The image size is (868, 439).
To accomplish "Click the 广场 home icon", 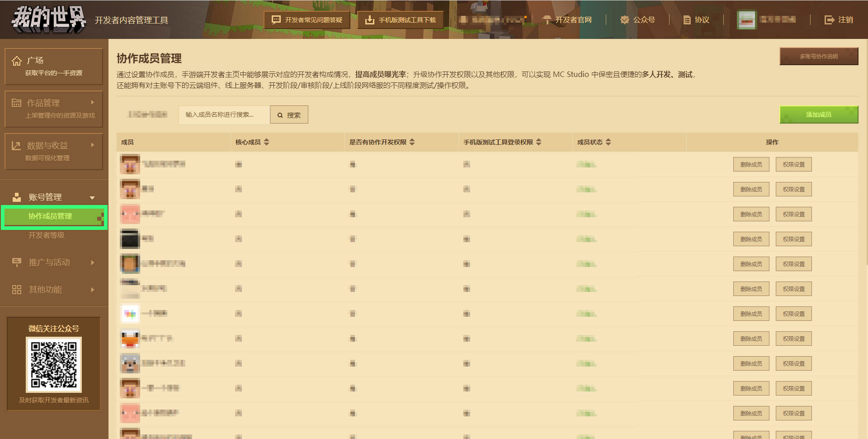I will click(x=17, y=61).
